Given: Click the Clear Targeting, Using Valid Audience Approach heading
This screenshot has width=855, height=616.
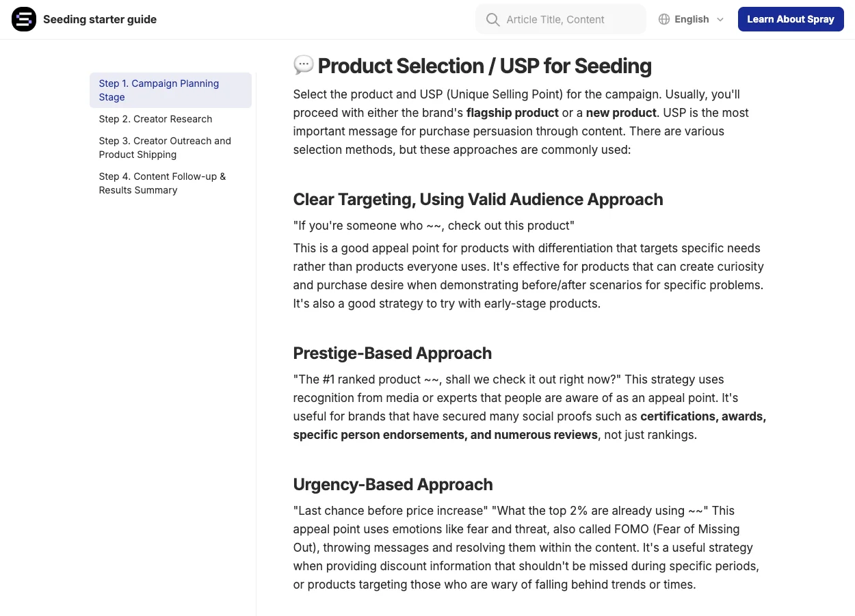Looking at the screenshot, I should pyautogui.click(x=478, y=200).
